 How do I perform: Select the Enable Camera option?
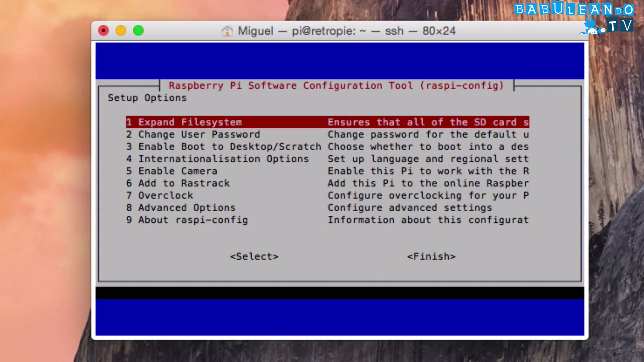tap(327, 171)
